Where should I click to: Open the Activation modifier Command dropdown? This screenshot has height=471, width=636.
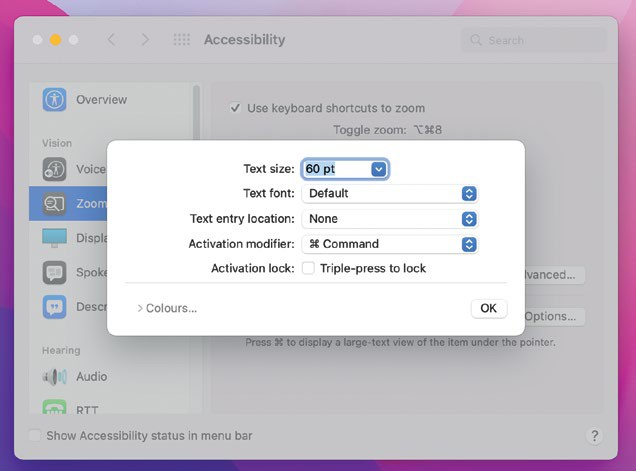click(389, 244)
